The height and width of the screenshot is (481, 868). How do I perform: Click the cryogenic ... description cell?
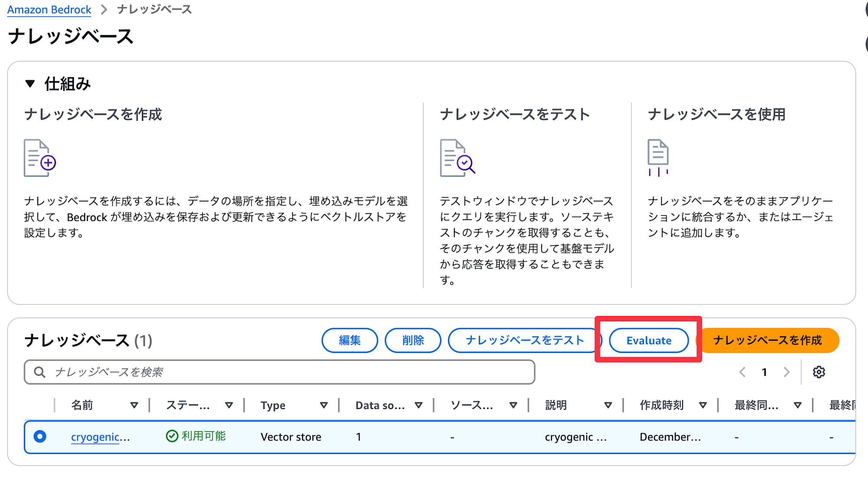576,437
